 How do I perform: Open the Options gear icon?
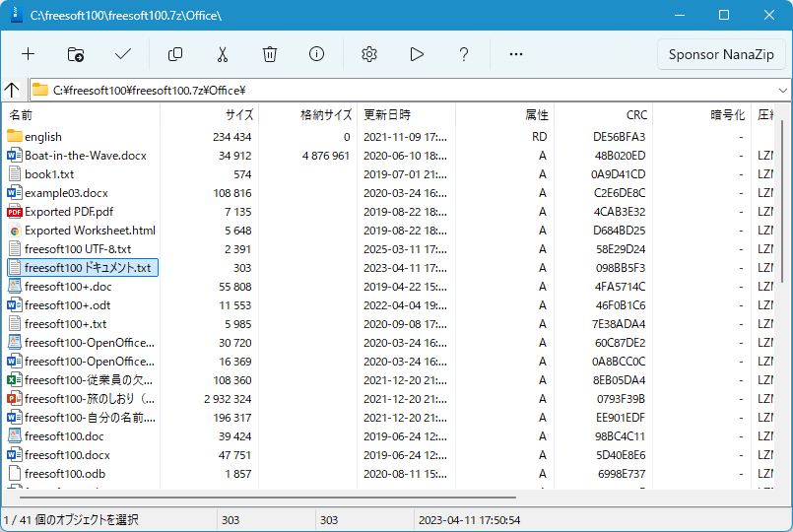click(369, 54)
